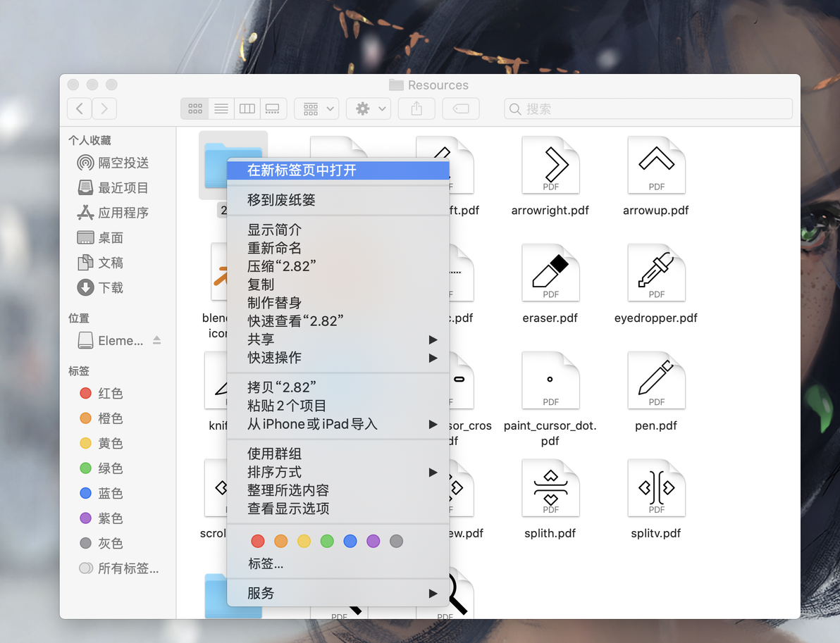Select the paint_cursor_dot.pdf file icon
840x643 pixels.
(x=550, y=380)
